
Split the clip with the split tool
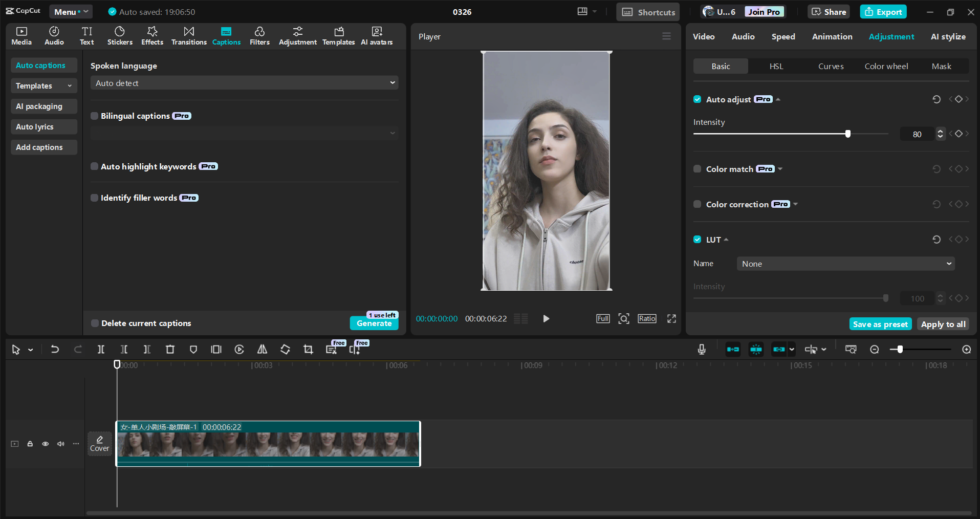100,350
